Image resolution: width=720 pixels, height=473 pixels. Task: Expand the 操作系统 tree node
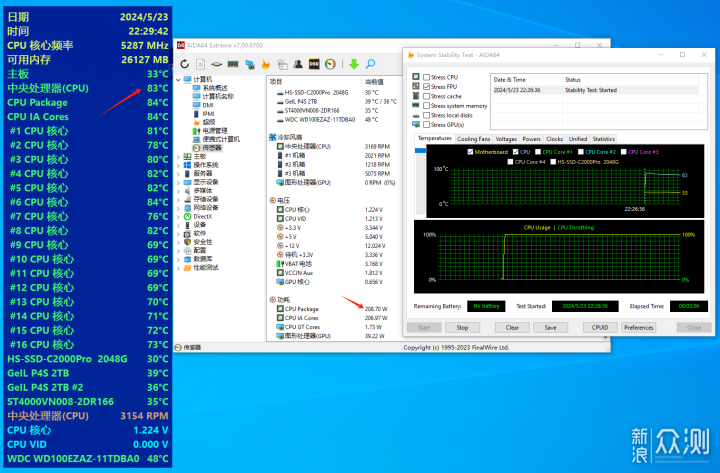point(179,165)
